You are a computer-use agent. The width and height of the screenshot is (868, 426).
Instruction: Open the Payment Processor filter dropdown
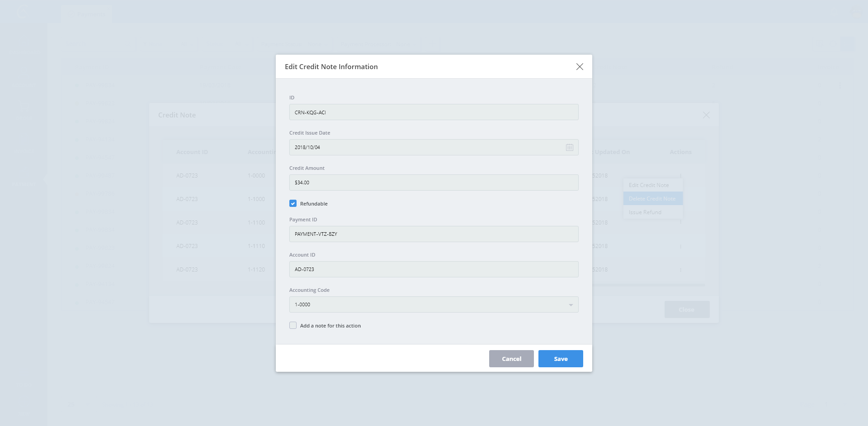(375, 45)
